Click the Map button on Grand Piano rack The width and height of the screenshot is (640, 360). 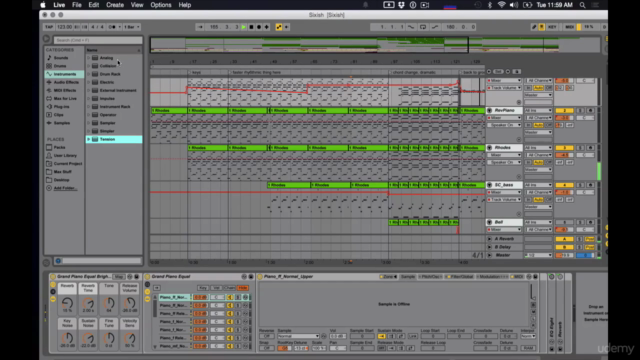pyautogui.click(x=119, y=277)
